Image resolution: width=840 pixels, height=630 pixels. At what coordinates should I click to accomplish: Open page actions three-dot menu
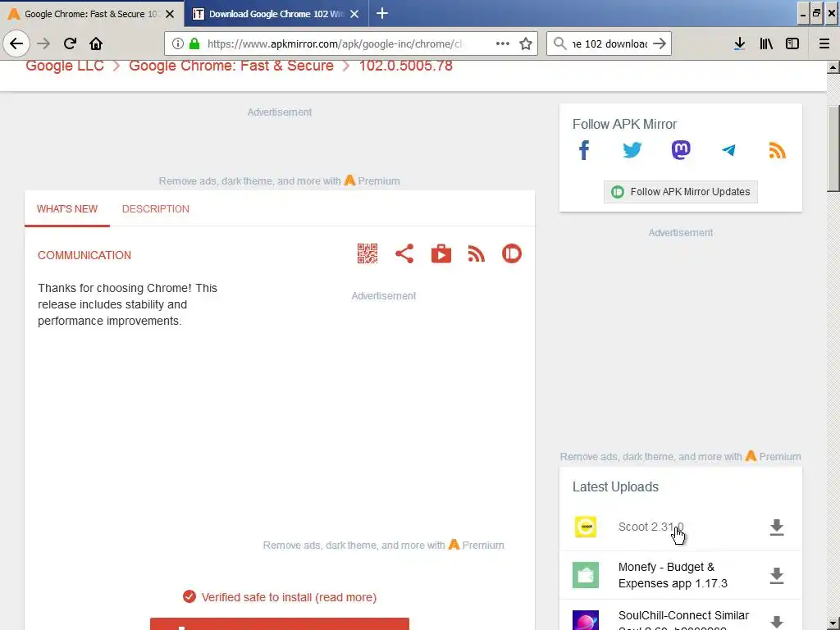click(x=503, y=43)
